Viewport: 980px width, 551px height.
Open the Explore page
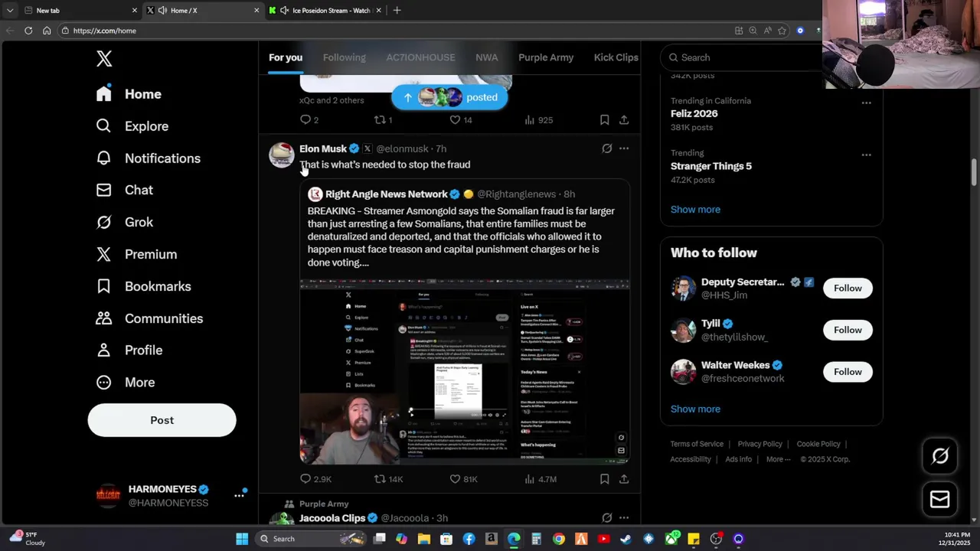coord(132,126)
